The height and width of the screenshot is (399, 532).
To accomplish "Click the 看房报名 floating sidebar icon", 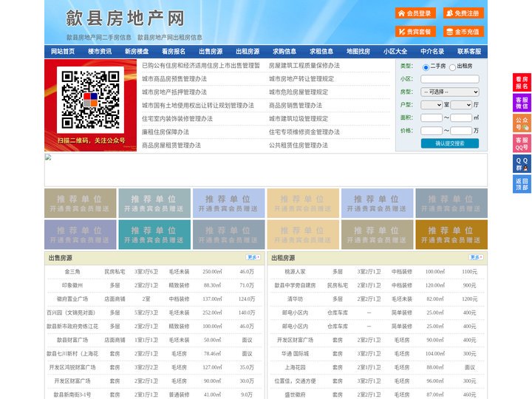I will [x=522, y=83].
